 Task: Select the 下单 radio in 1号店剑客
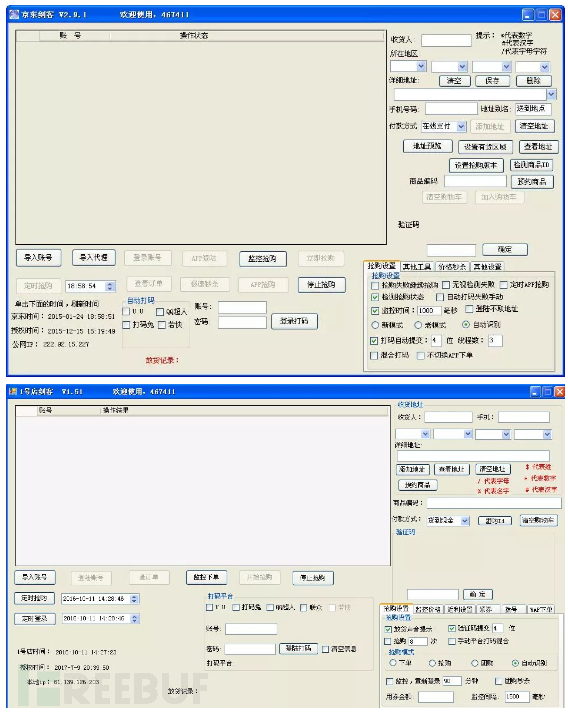393,663
